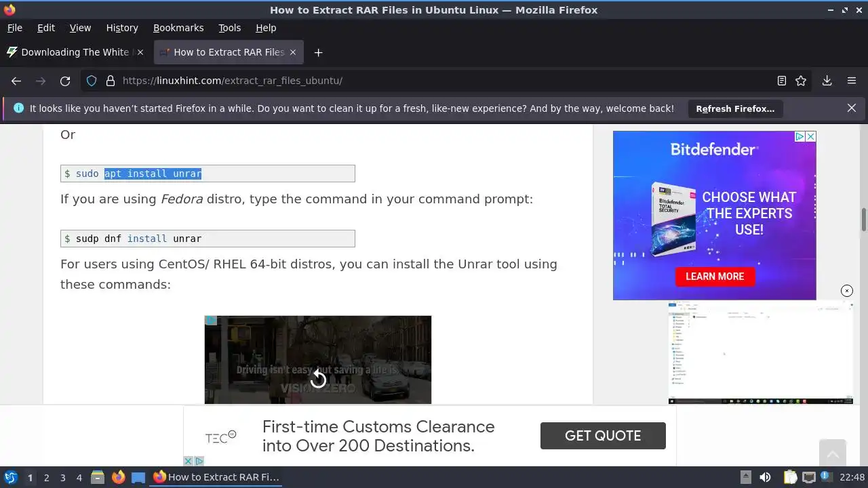868x488 pixels.
Task: Open the Lubuntu start menu
Action: point(10,477)
